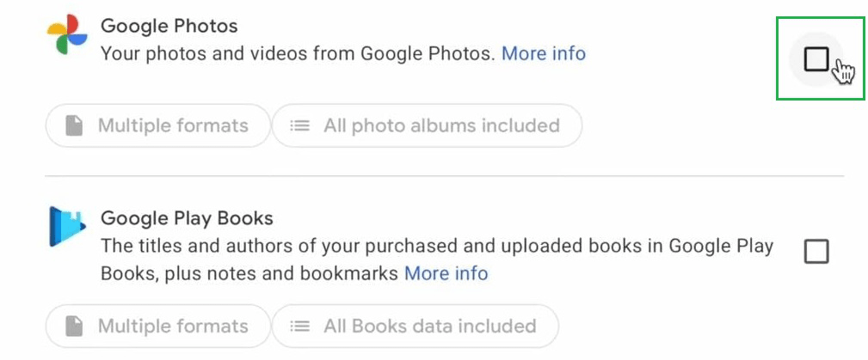868x360 pixels.
Task: Click the hand pointer cursor graphic
Action: (x=843, y=74)
